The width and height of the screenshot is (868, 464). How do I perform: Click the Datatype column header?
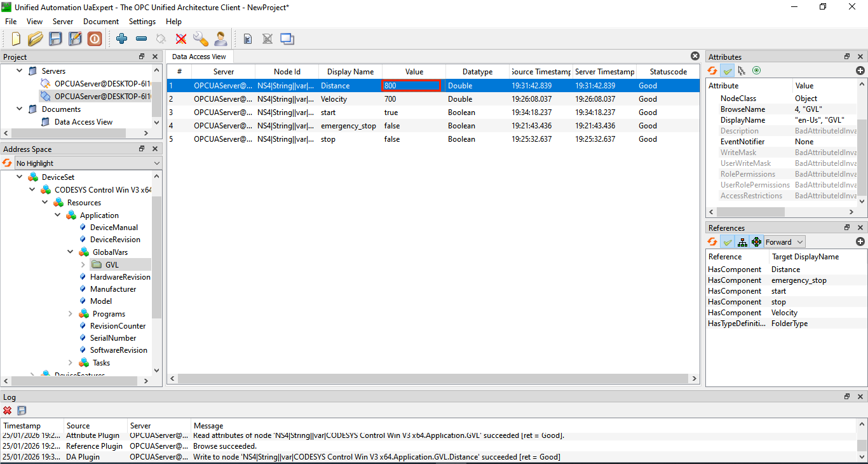tap(477, 72)
